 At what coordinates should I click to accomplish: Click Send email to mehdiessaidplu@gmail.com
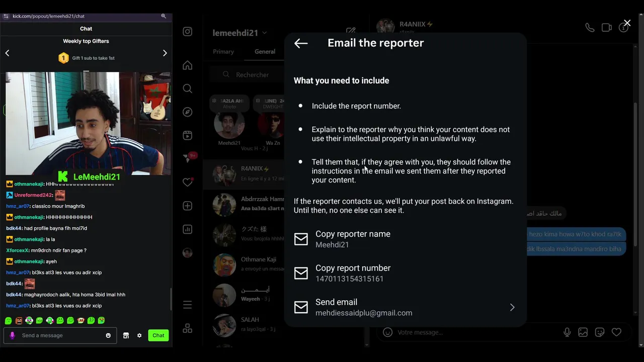(406, 307)
